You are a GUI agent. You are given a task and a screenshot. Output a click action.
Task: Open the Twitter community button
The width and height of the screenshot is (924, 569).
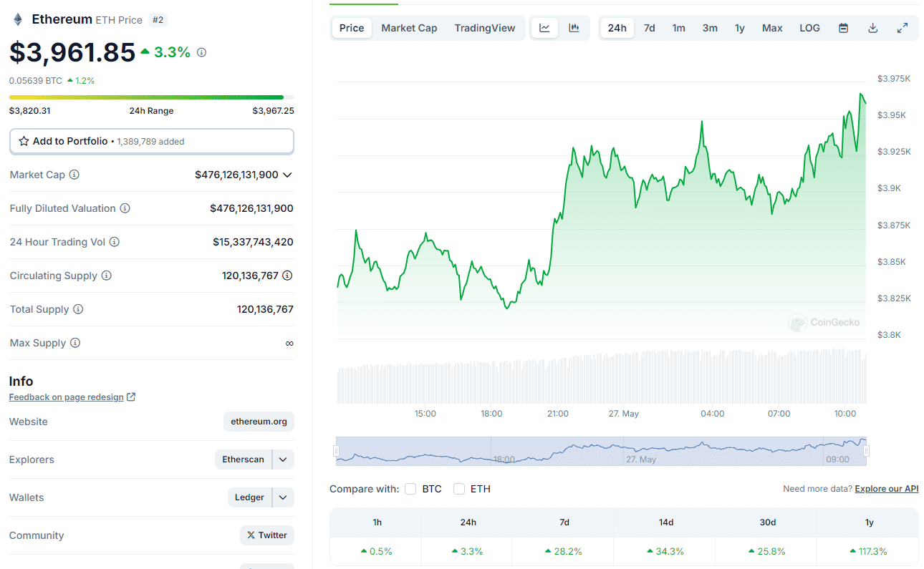tap(267, 535)
